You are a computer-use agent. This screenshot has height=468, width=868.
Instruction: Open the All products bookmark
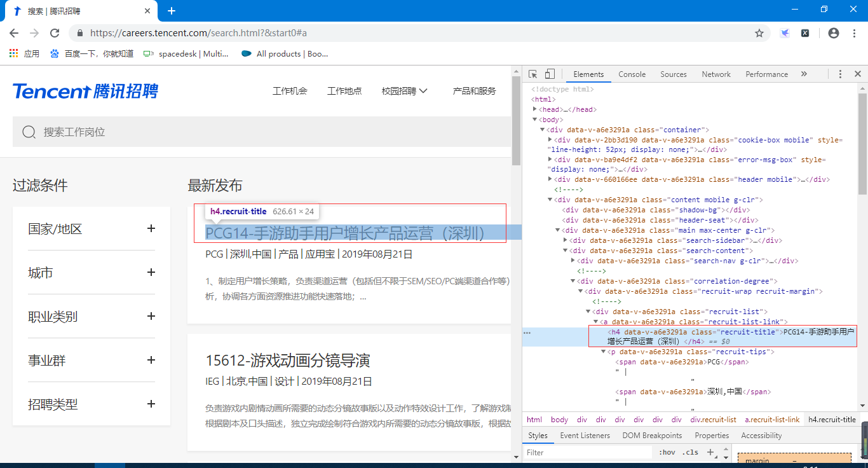[285, 54]
